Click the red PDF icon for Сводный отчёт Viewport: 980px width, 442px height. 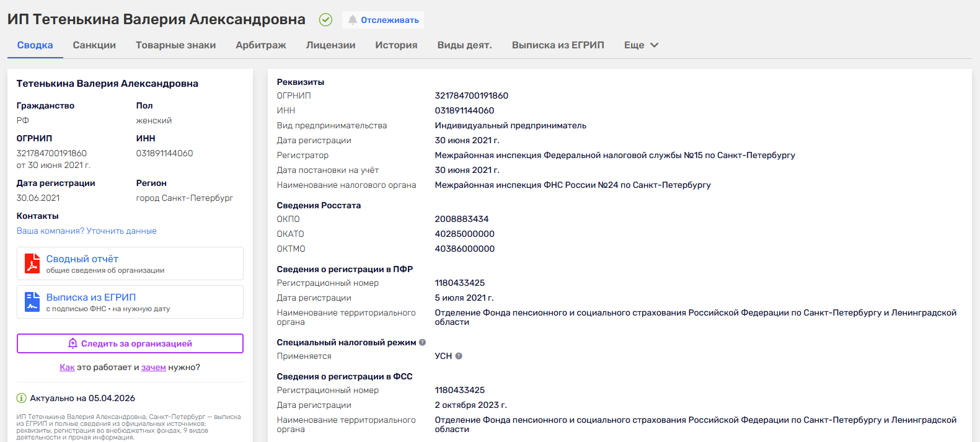click(32, 263)
